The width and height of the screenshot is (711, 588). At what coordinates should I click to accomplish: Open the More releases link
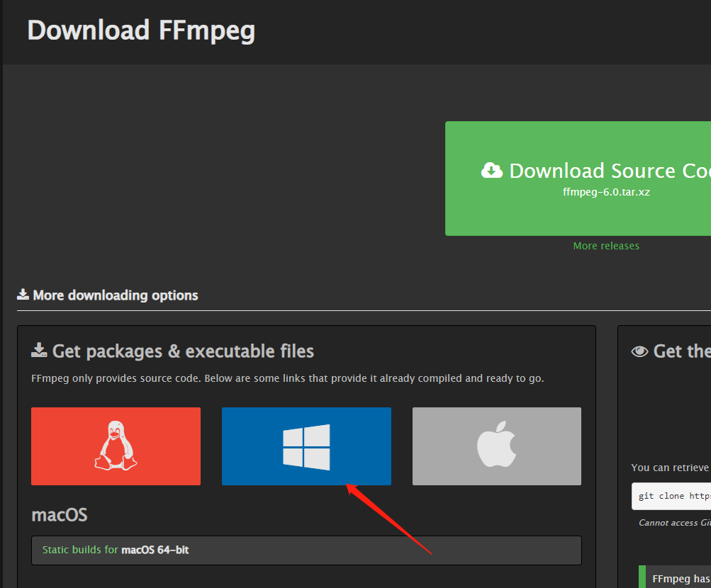[606, 246]
